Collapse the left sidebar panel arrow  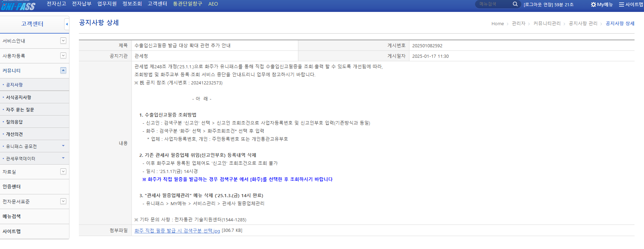[67, 24]
